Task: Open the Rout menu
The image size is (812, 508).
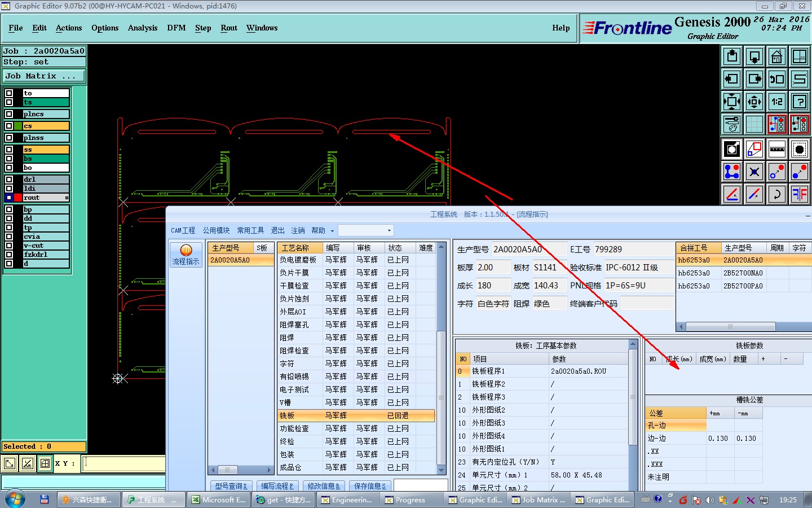Action: coord(229,28)
